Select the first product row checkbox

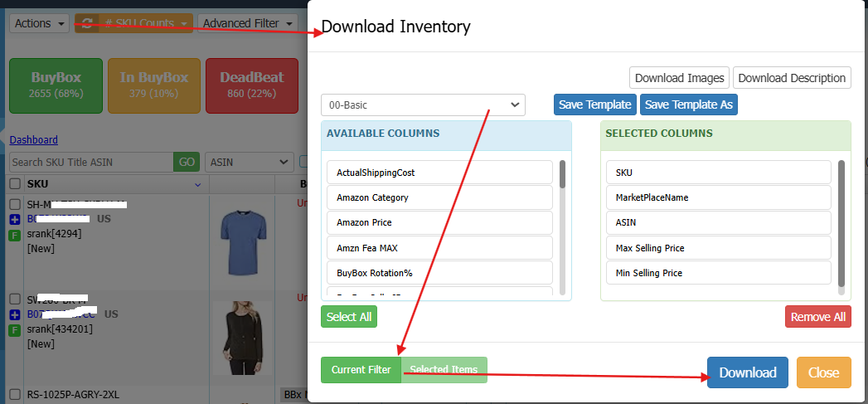pyautogui.click(x=15, y=204)
